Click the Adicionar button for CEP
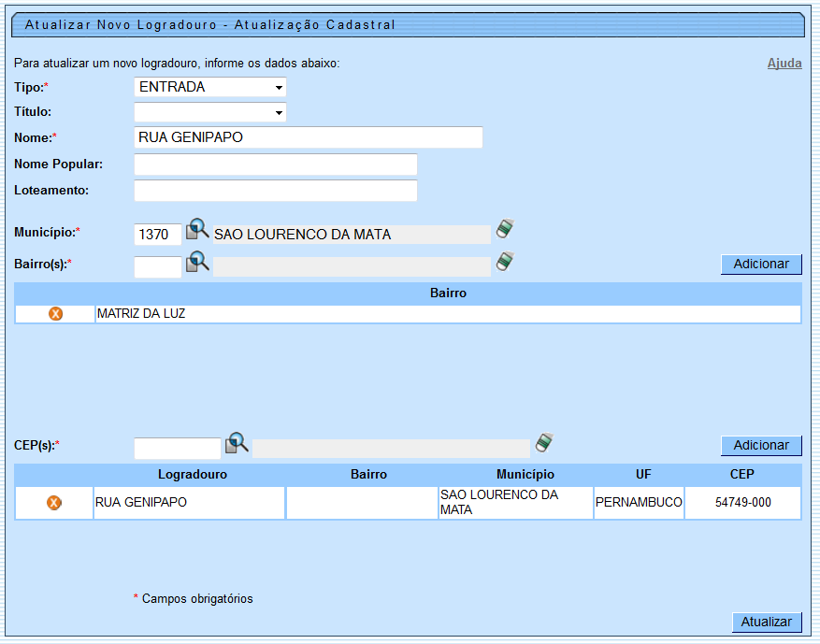 761,446
